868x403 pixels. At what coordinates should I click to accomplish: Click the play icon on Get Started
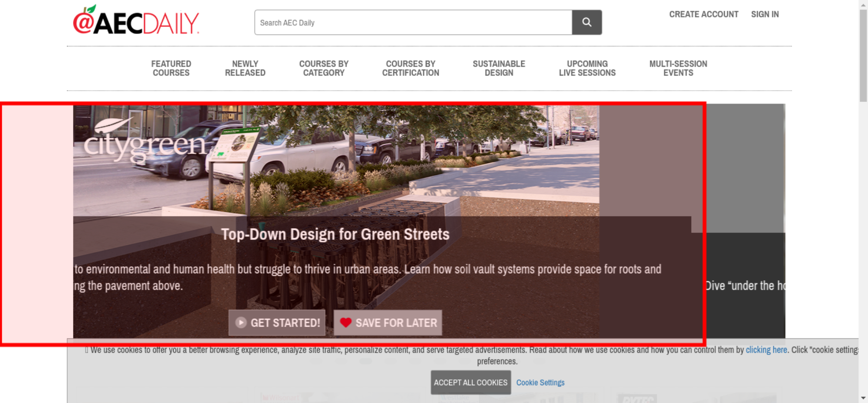click(x=241, y=323)
